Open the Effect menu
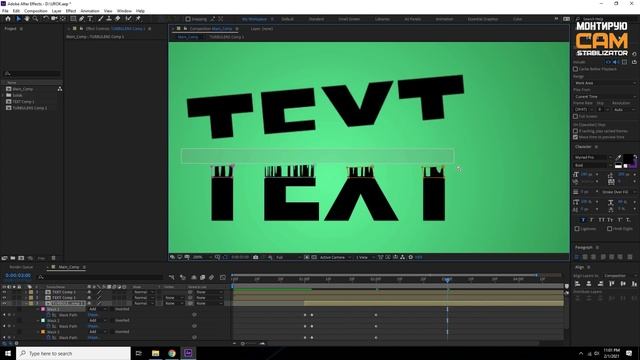The height and width of the screenshot is (360, 640). tap(71, 11)
